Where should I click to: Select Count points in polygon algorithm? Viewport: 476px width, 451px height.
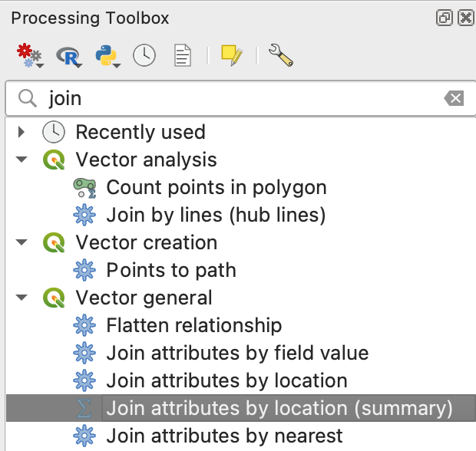pos(216,187)
